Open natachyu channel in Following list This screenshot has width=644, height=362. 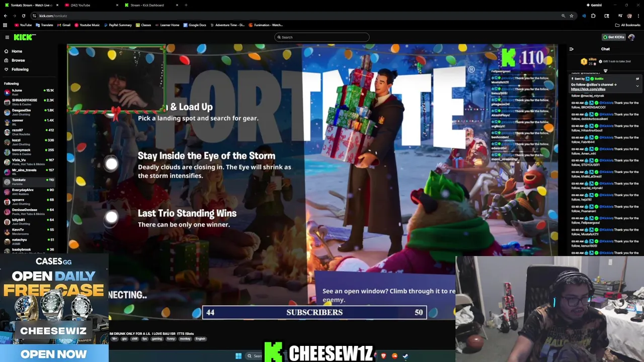29,241
